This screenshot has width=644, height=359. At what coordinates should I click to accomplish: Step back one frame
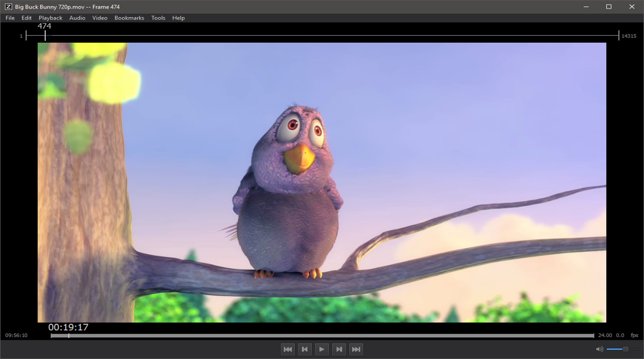coord(305,349)
